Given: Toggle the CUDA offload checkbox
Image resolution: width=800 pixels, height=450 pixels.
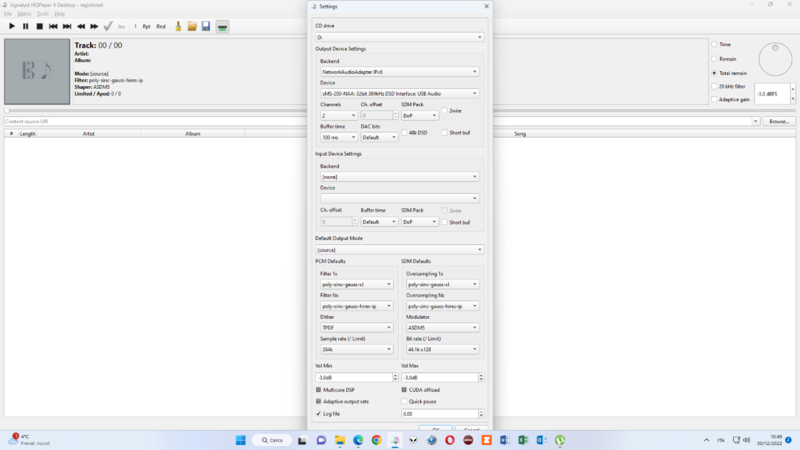Looking at the screenshot, I should coord(404,390).
